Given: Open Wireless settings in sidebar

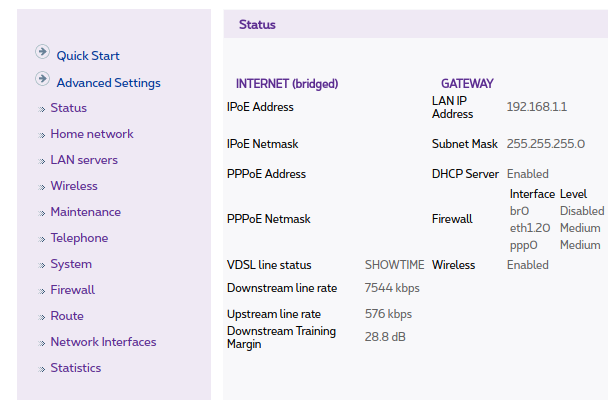Looking at the screenshot, I should coord(74,186).
